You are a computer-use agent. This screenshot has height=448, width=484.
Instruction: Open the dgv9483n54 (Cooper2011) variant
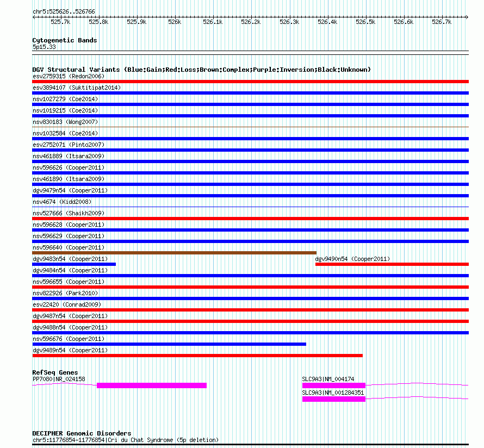(x=70, y=259)
